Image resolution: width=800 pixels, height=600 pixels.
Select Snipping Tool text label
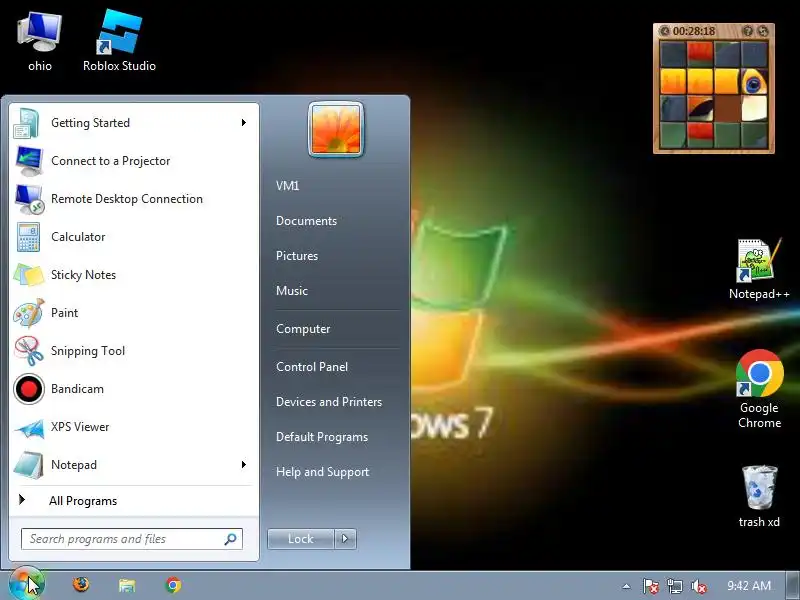pos(88,351)
